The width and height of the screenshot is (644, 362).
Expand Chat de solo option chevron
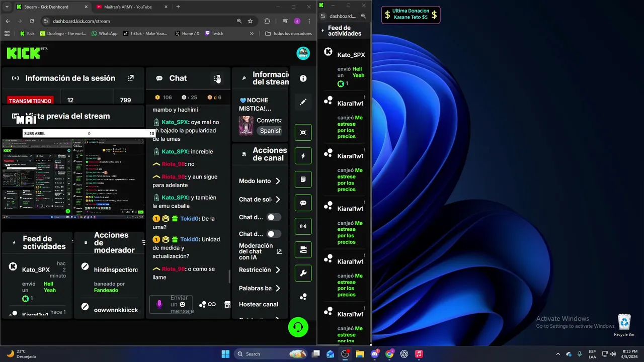click(278, 200)
